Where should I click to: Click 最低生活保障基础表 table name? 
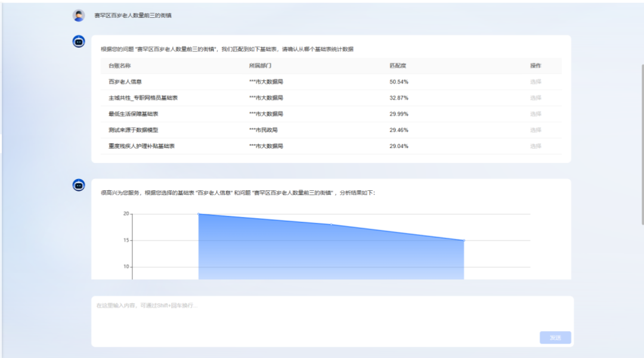point(133,114)
